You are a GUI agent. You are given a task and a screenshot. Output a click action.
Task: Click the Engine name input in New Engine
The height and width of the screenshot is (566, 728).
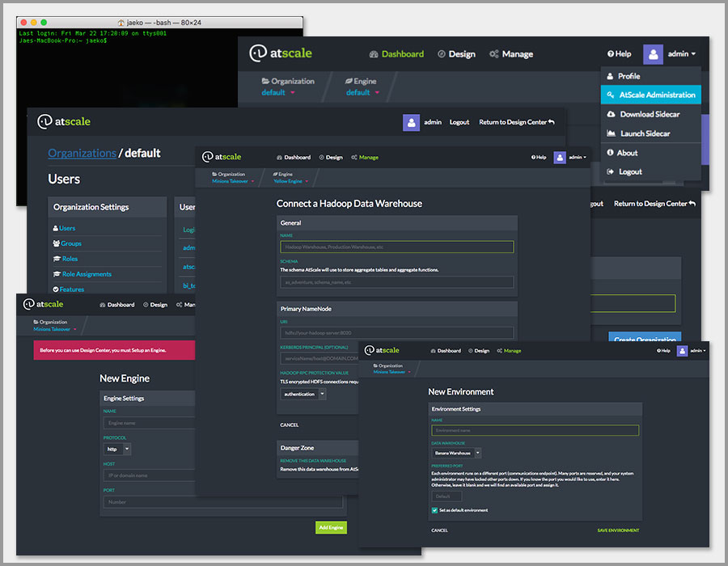(149, 423)
